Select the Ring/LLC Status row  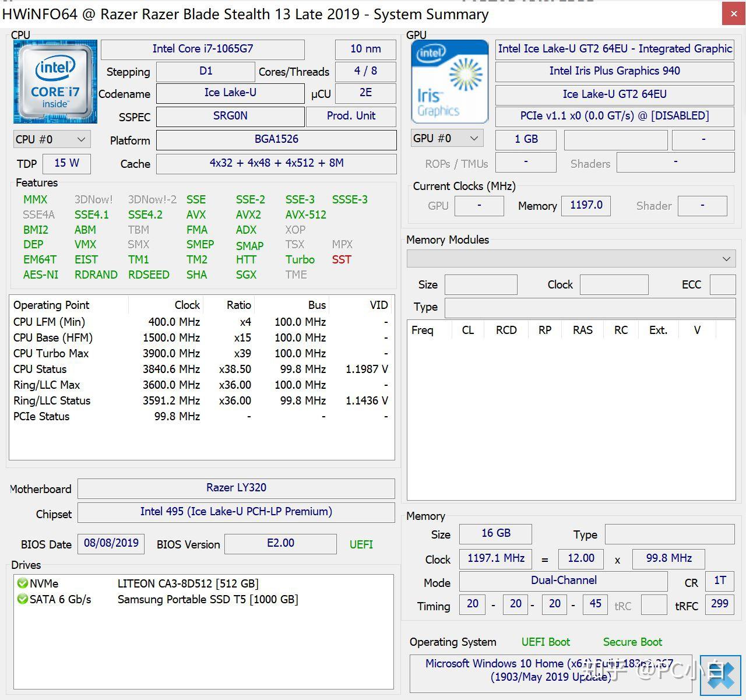point(200,400)
